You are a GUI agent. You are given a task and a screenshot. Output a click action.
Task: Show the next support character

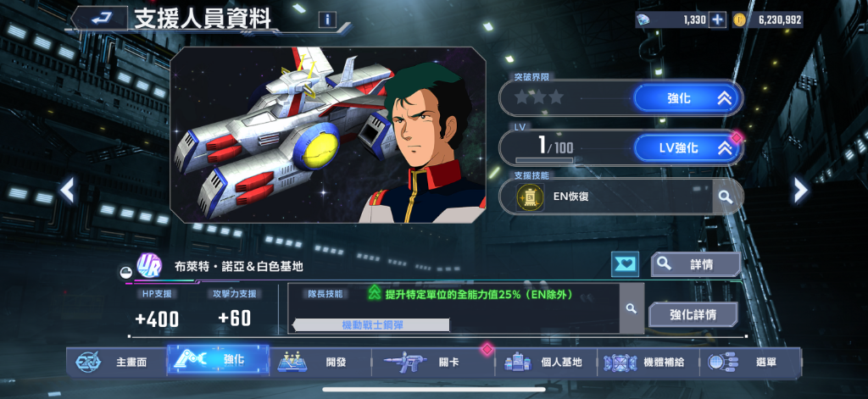[x=800, y=191]
